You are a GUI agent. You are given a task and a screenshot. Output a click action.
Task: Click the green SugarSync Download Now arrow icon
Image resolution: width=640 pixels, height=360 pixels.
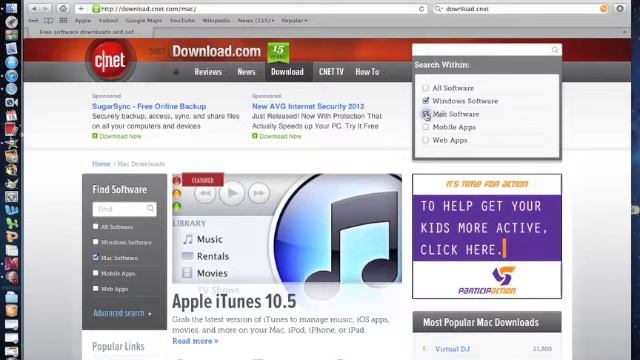[95, 136]
